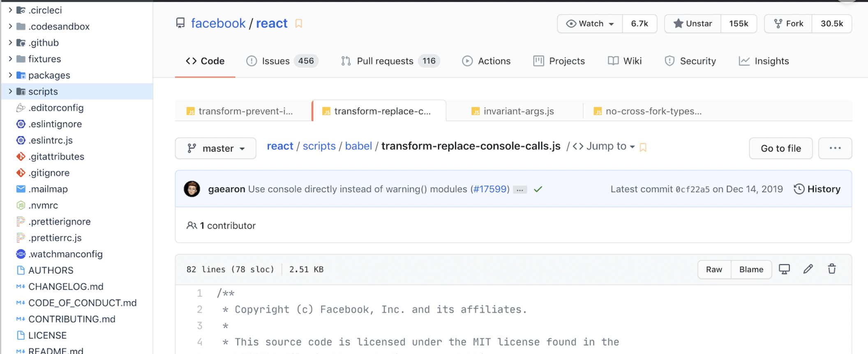Expand the scripts folder chevron

click(10, 91)
